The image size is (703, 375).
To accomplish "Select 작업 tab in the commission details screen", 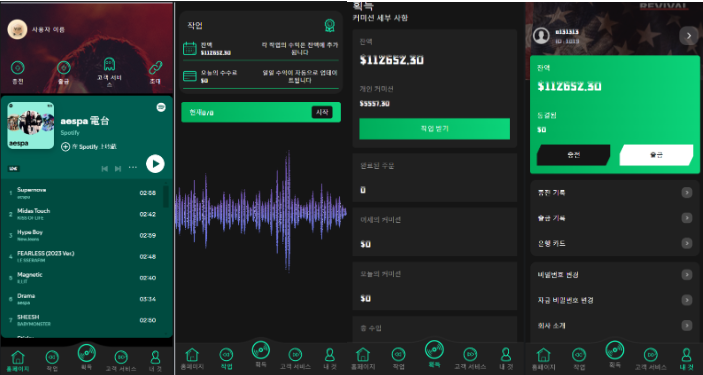I will coord(399,358).
